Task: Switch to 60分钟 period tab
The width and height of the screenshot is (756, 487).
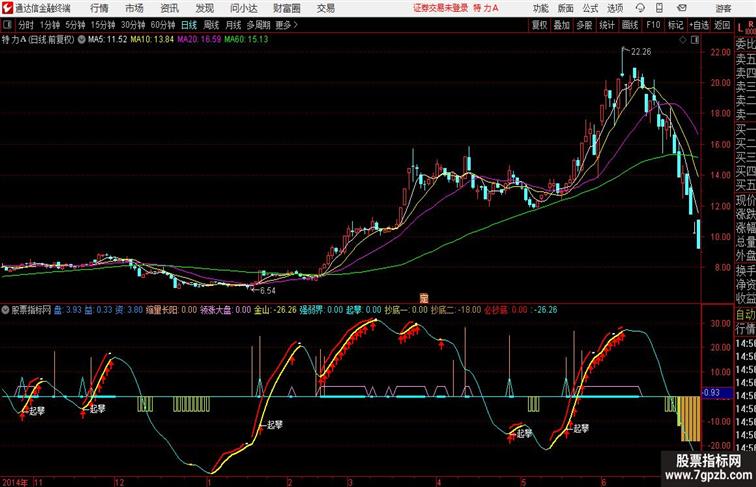Action: [x=163, y=25]
